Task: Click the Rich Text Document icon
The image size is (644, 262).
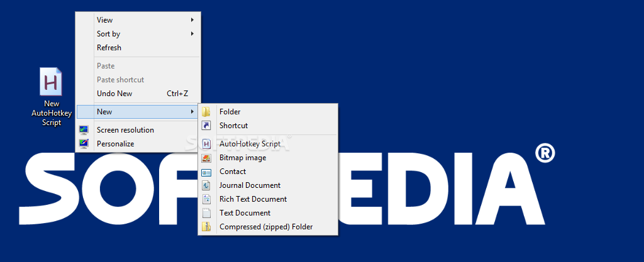Action: [206, 199]
